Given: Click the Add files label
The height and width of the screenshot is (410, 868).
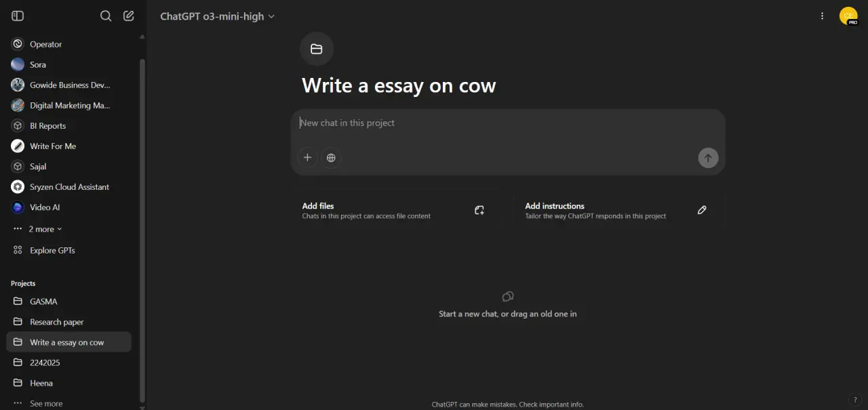Looking at the screenshot, I should [318, 206].
